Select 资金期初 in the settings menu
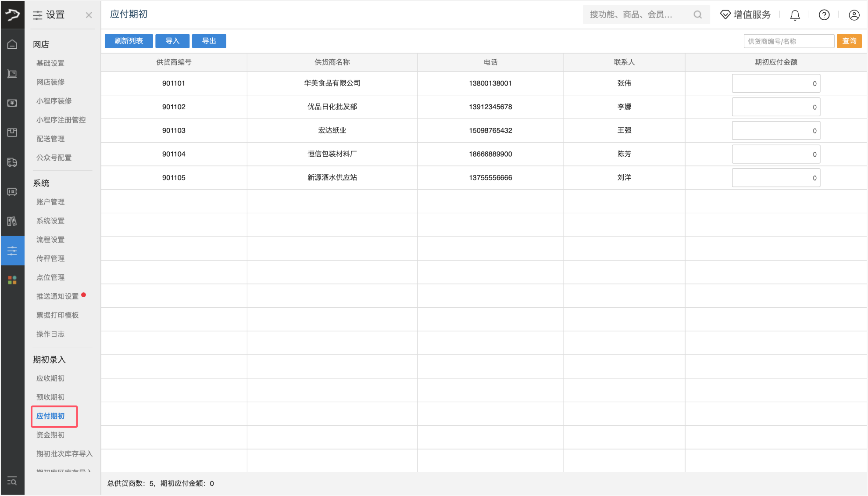The height and width of the screenshot is (496, 868). pos(50,435)
